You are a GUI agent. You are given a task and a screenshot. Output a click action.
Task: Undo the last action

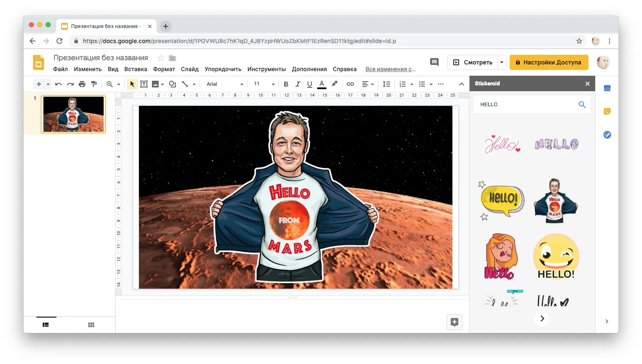tap(59, 84)
